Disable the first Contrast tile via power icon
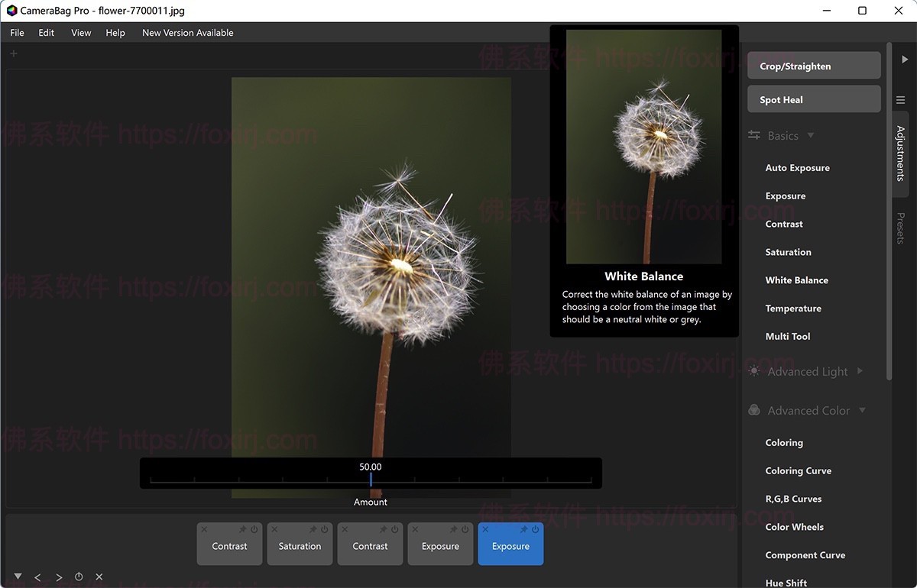The image size is (917, 588). click(x=252, y=528)
